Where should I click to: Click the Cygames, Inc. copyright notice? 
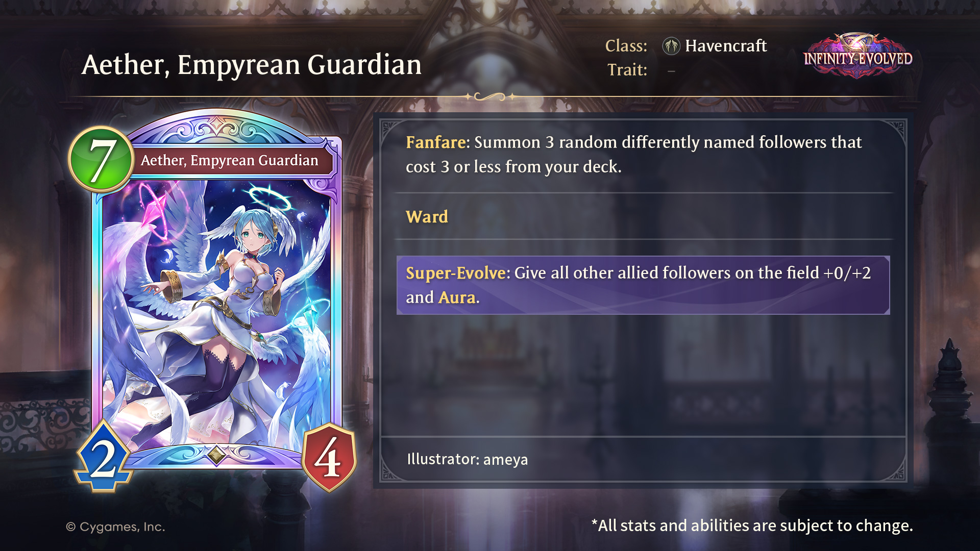115,527
